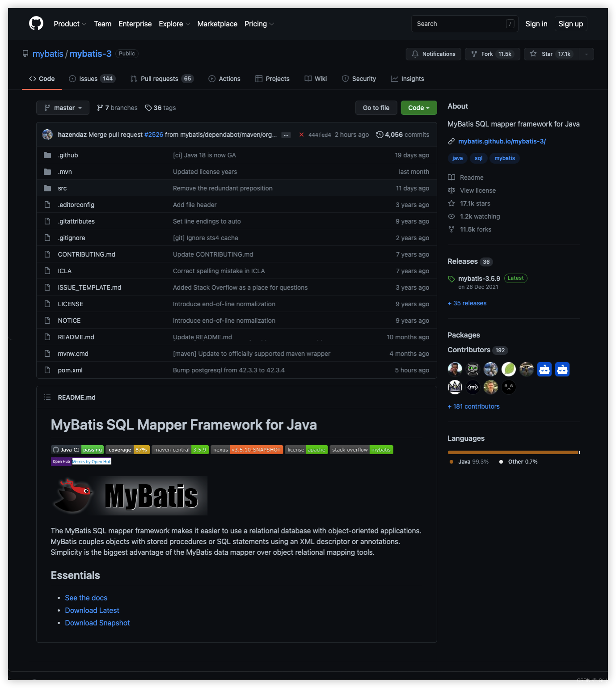Image resolution: width=616 pixels, height=688 pixels.
Task: Open the See the docs link
Action: tap(86, 598)
